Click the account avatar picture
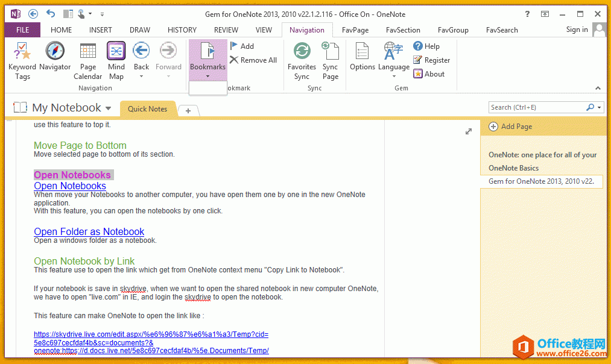 (599, 30)
